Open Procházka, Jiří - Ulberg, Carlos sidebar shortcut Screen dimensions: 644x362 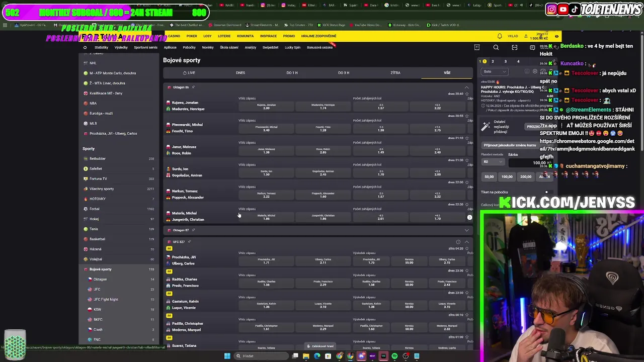119,133
